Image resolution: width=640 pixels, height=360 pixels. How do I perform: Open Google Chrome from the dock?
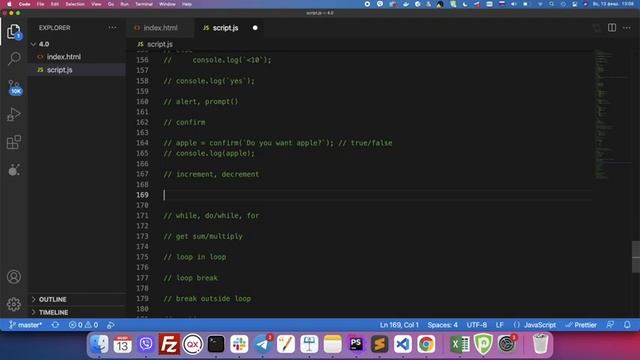coord(426,344)
